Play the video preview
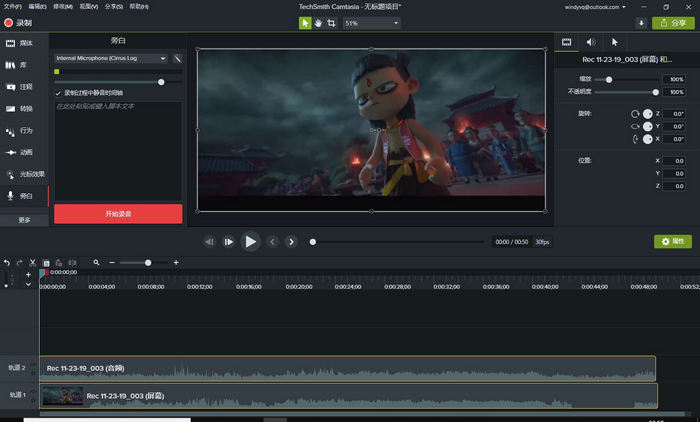Viewport: 700px width, 422px height. coord(250,242)
